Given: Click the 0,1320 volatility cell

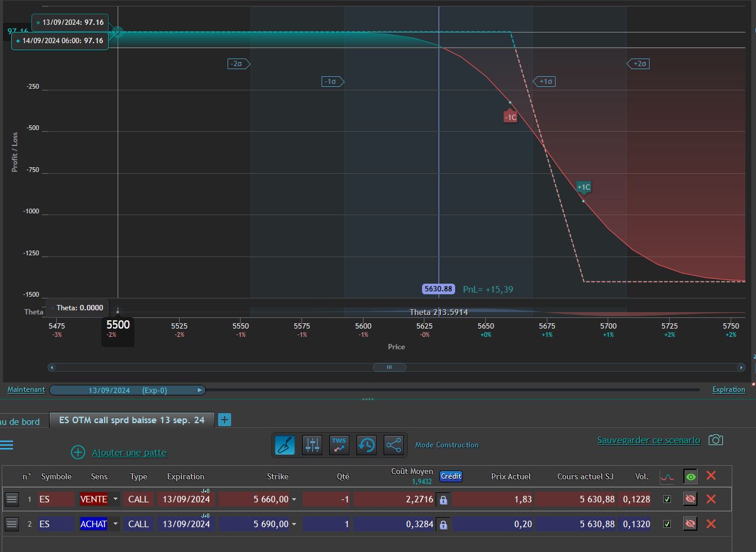Looking at the screenshot, I should (636, 524).
